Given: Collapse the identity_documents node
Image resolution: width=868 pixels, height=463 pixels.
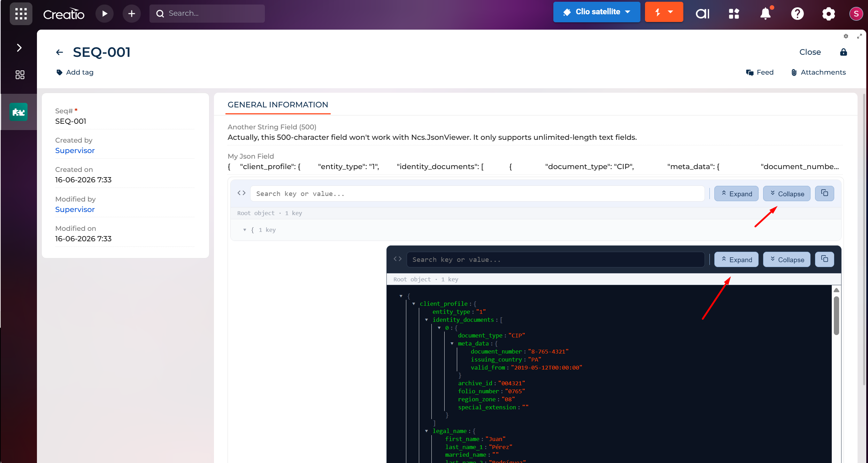Looking at the screenshot, I should pyautogui.click(x=427, y=320).
